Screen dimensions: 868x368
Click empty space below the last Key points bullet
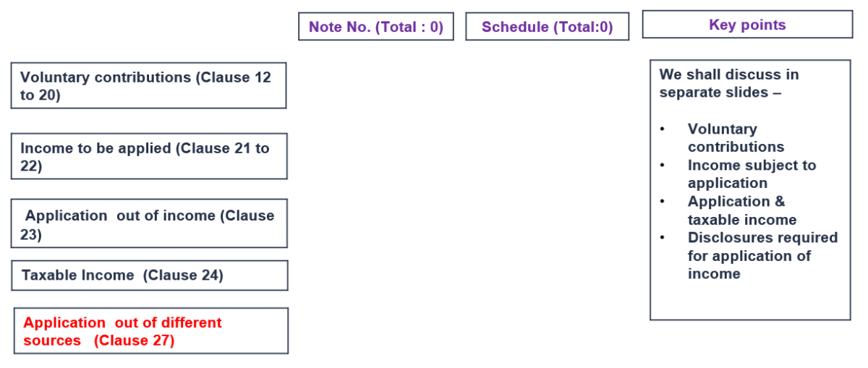coord(749,300)
